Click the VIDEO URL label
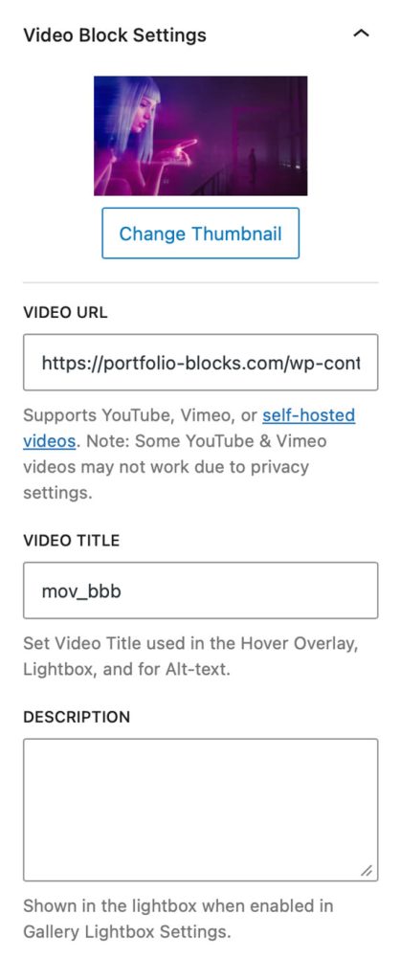Screen dimensions: 400x980 point(65,313)
